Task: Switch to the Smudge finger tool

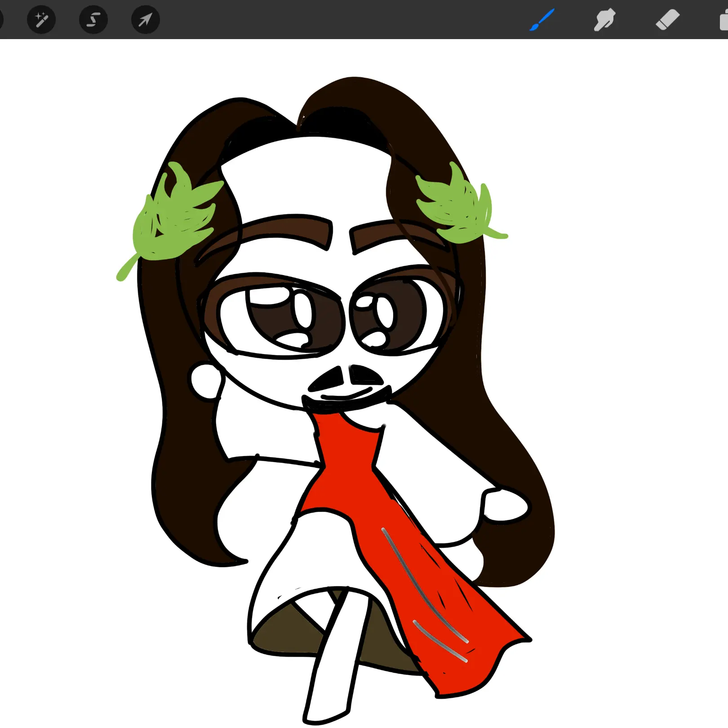Action: point(604,20)
